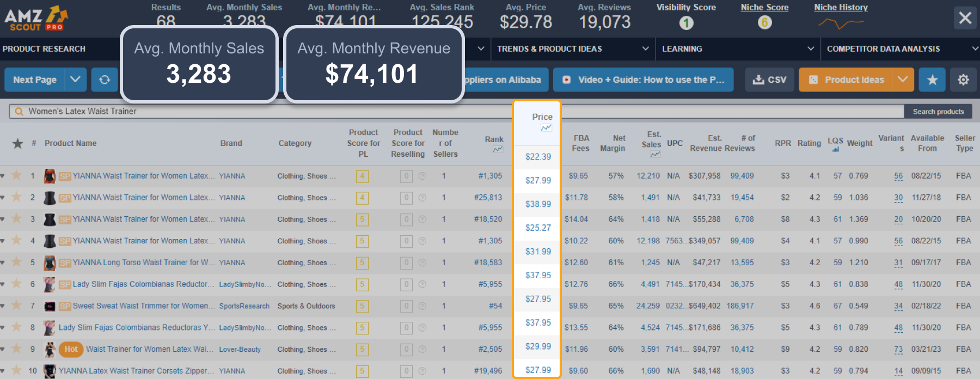Export results with the CSV button

(x=769, y=80)
